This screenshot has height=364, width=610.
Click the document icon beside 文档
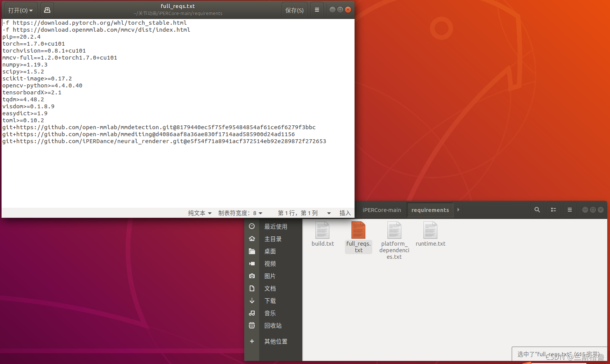[252, 288]
